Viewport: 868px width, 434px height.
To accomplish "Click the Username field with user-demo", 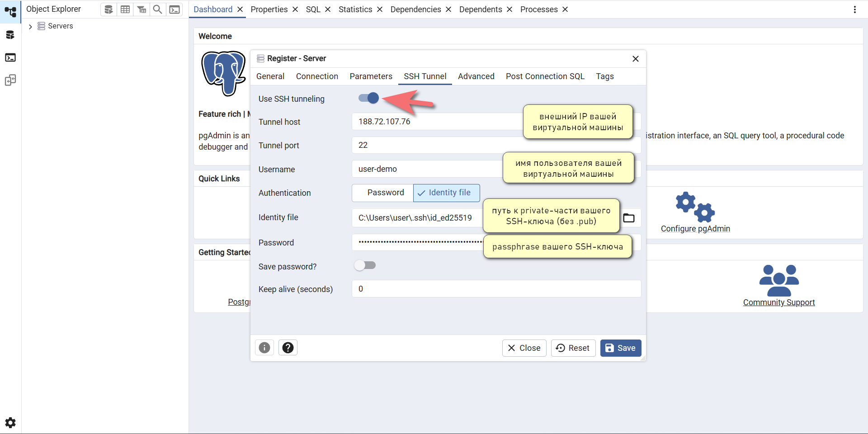I will pos(496,169).
